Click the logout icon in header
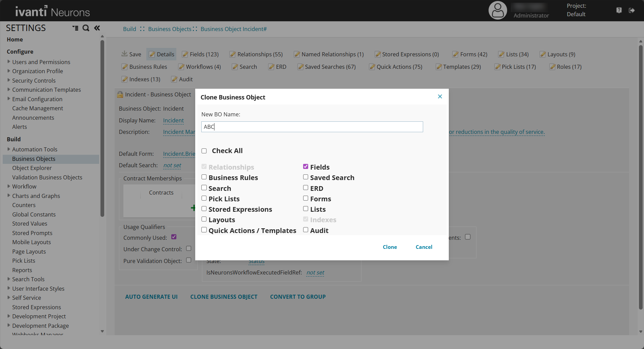 632,10
